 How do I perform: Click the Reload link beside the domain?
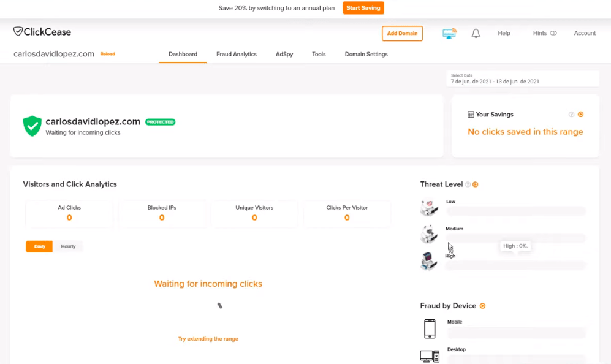point(107,54)
